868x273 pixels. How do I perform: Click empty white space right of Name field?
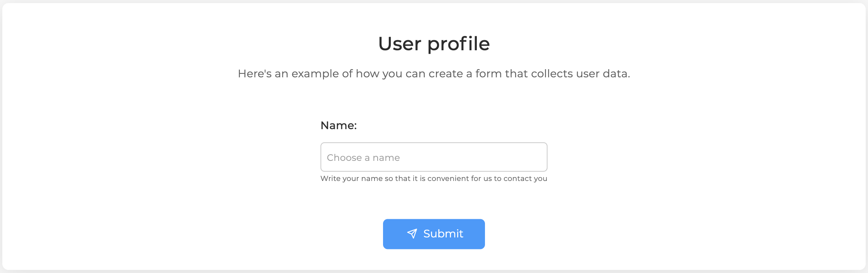(707, 157)
